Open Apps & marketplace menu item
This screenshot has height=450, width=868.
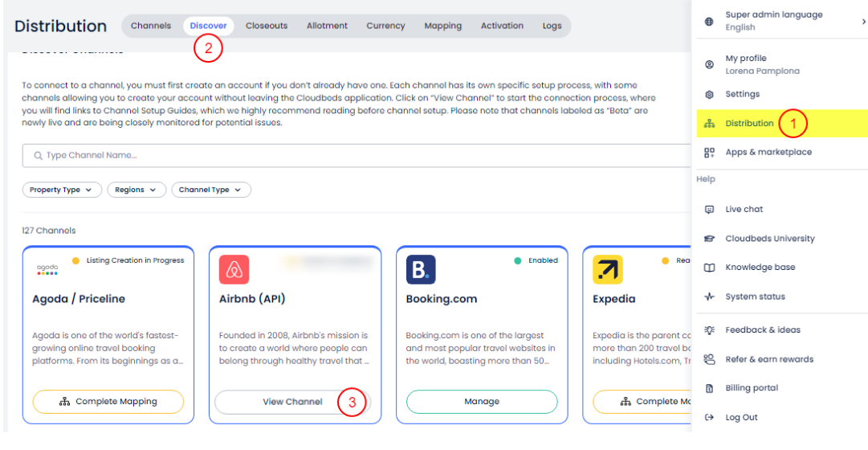768,152
